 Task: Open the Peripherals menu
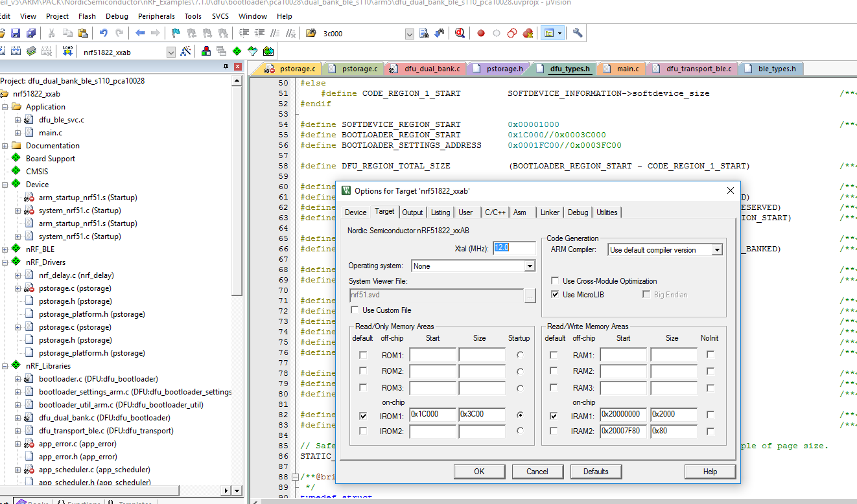point(156,16)
